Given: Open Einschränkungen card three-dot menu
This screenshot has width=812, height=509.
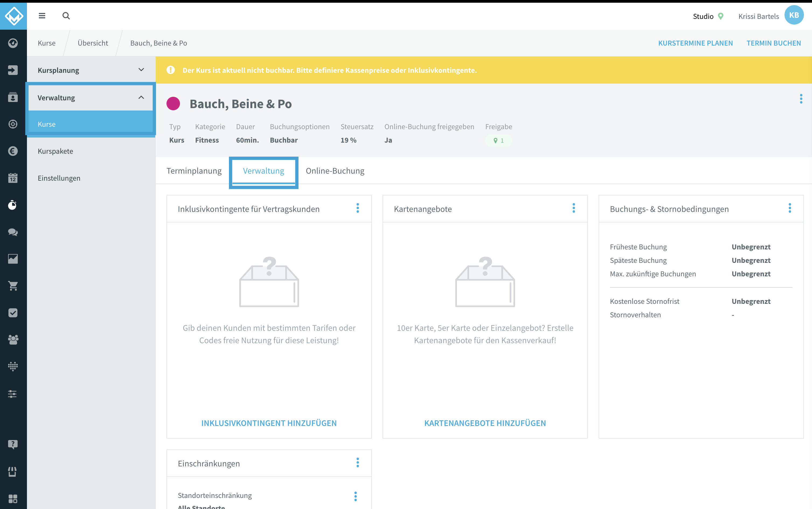Looking at the screenshot, I should (x=358, y=463).
